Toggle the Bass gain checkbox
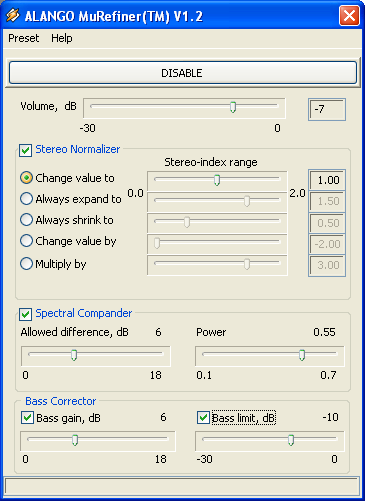Viewport: 365px width, 501px height. [27, 418]
